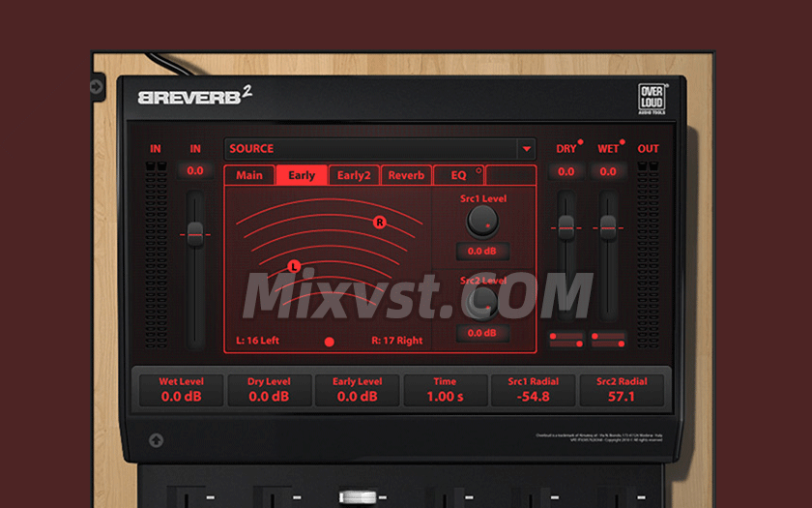Toggle the red indicator next to DRY
The width and height of the screenshot is (812, 508).
pyautogui.click(x=580, y=142)
